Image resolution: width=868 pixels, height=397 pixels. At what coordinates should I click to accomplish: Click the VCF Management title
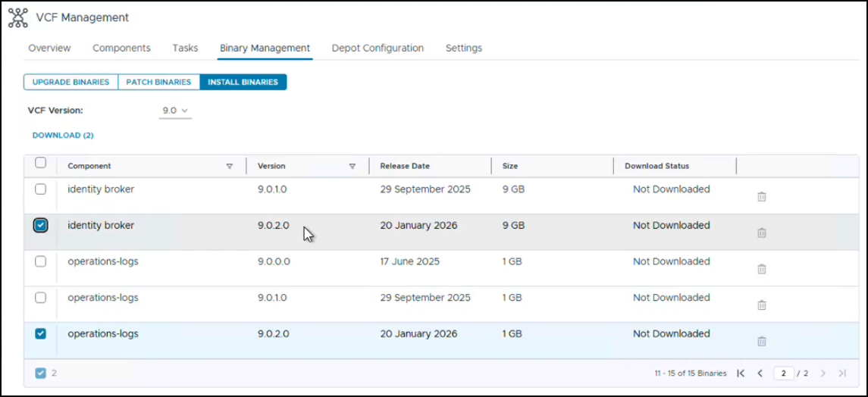(x=82, y=17)
